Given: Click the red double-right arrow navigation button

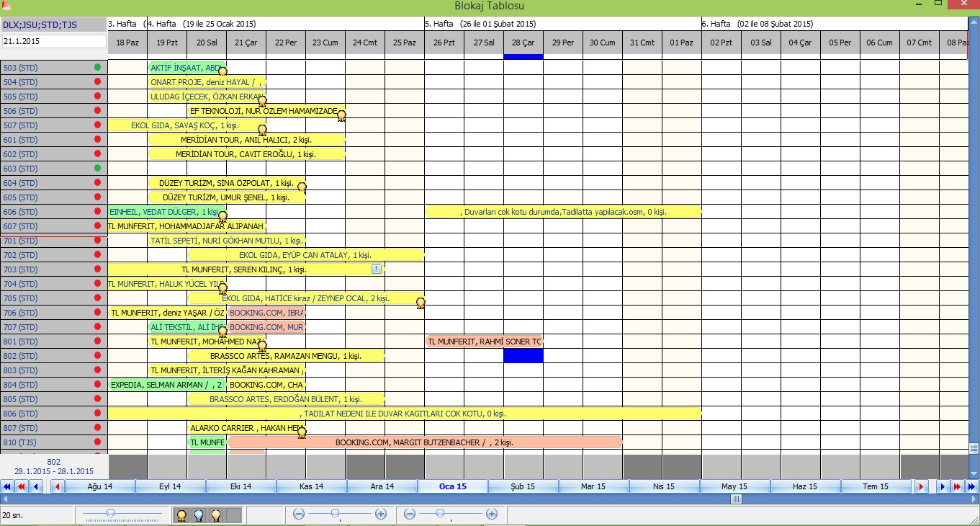Looking at the screenshot, I should click(x=957, y=487).
